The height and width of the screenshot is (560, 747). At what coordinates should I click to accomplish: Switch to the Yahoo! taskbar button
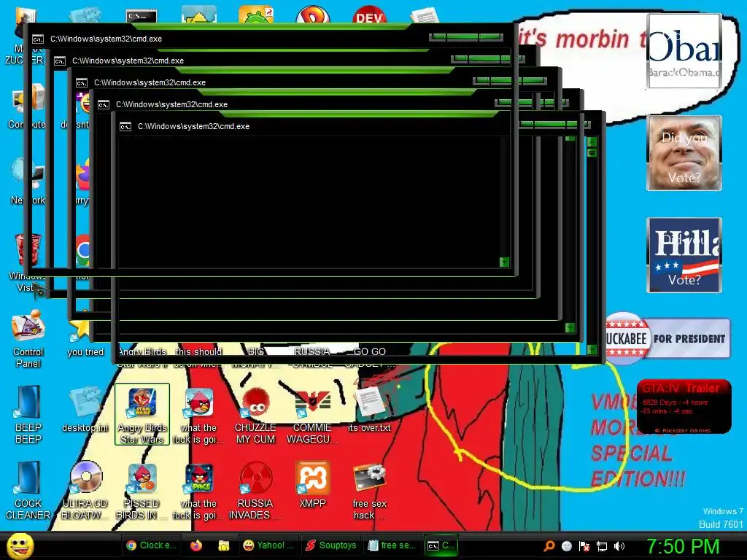268,545
